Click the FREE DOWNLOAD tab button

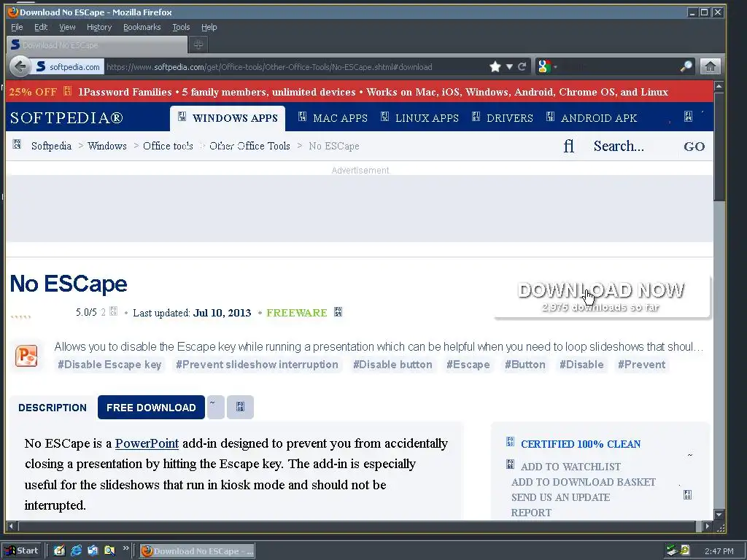point(151,408)
